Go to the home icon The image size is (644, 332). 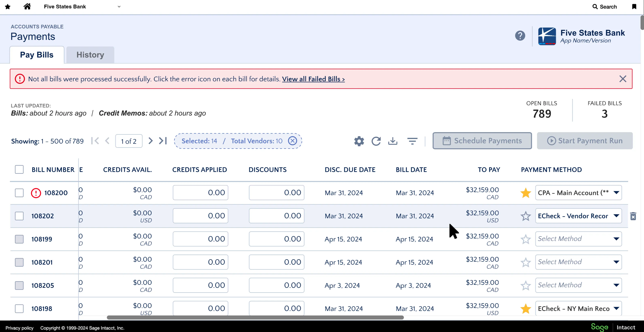click(27, 6)
